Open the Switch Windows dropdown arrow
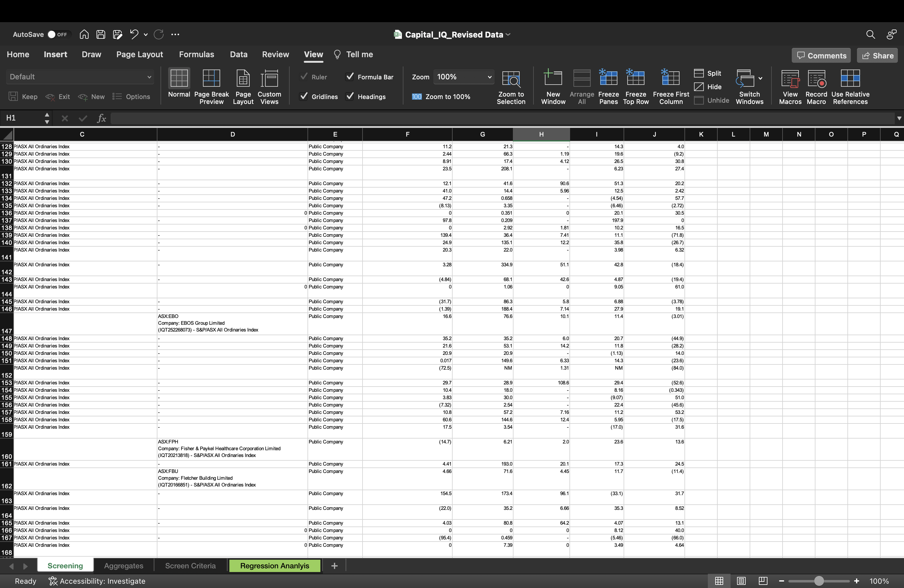This screenshot has width=904, height=588. tap(760, 78)
